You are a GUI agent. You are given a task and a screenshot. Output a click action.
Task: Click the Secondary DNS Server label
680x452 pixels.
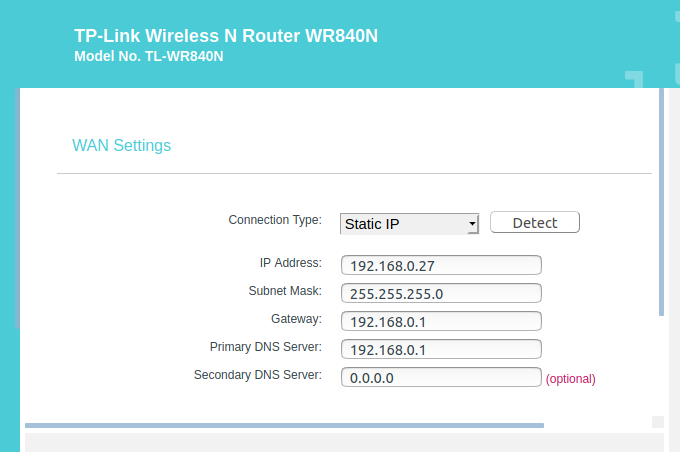coord(257,375)
